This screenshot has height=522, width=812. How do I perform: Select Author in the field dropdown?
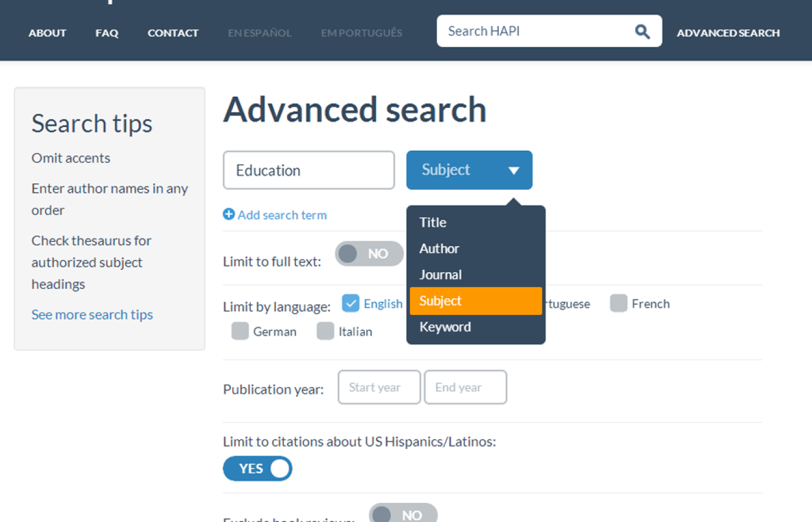click(x=439, y=249)
